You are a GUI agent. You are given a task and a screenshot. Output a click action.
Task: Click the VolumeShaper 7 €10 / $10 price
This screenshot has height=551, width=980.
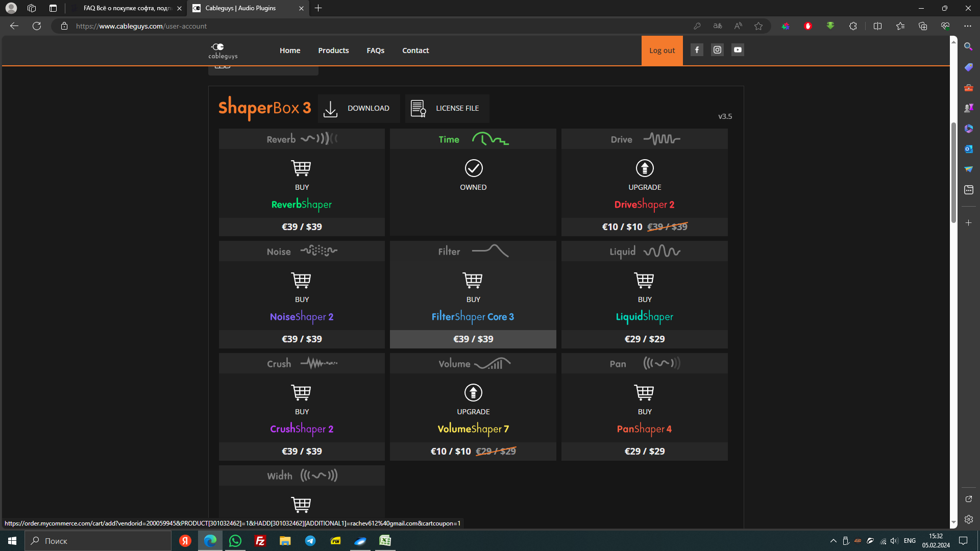[451, 452]
